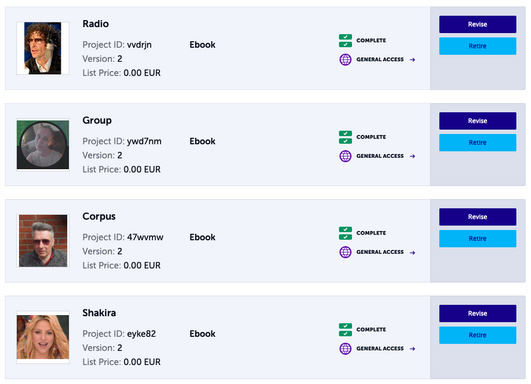The image size is (531, 384).
Task: Revise the Corpus ebook project
Action: coord(477,217)
